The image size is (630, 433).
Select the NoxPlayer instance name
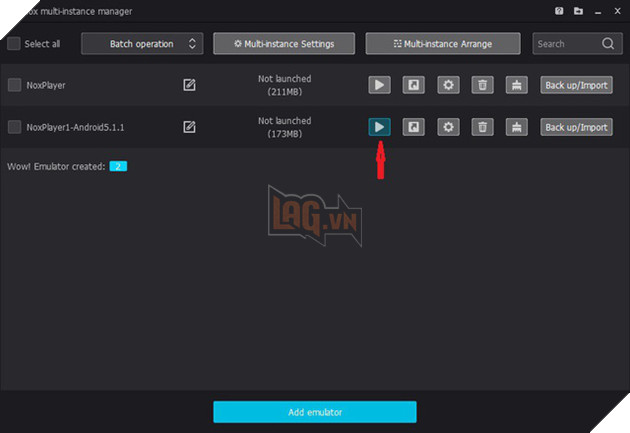pos(46,85)
